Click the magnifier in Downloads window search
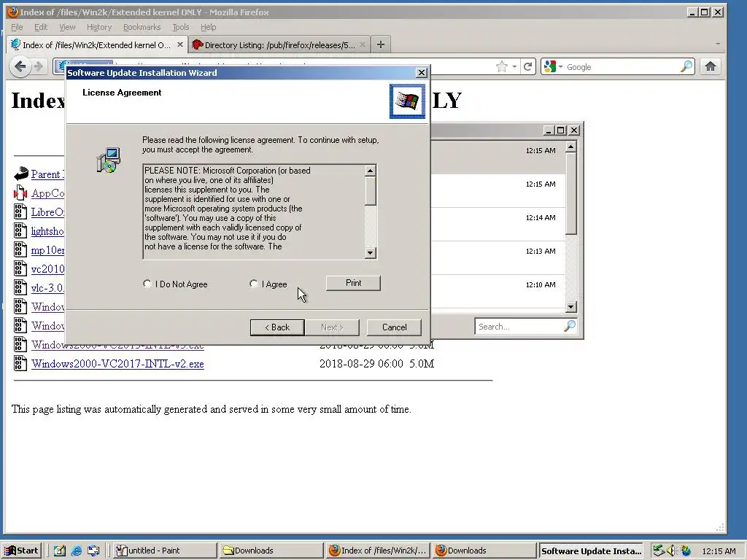The width and height of the screenshot is (747, 560). tap(570, 326)
